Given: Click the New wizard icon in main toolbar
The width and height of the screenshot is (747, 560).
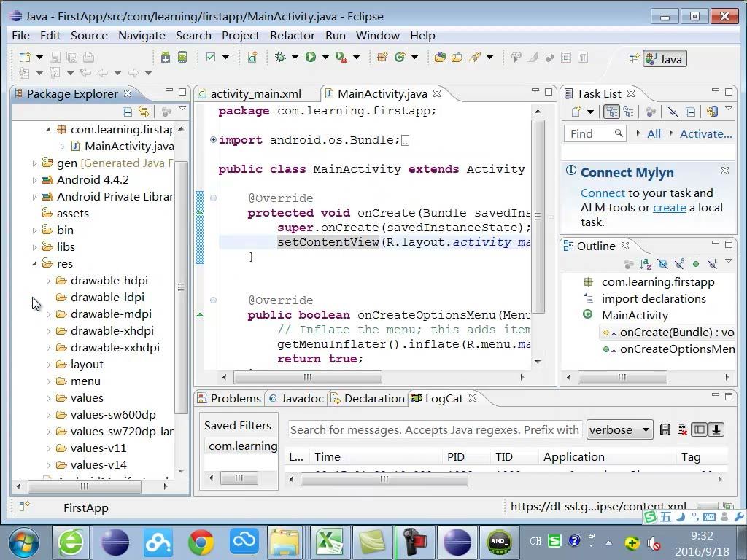Looking at the screenshot, I should pyautogui.click(x=25, y=58).
